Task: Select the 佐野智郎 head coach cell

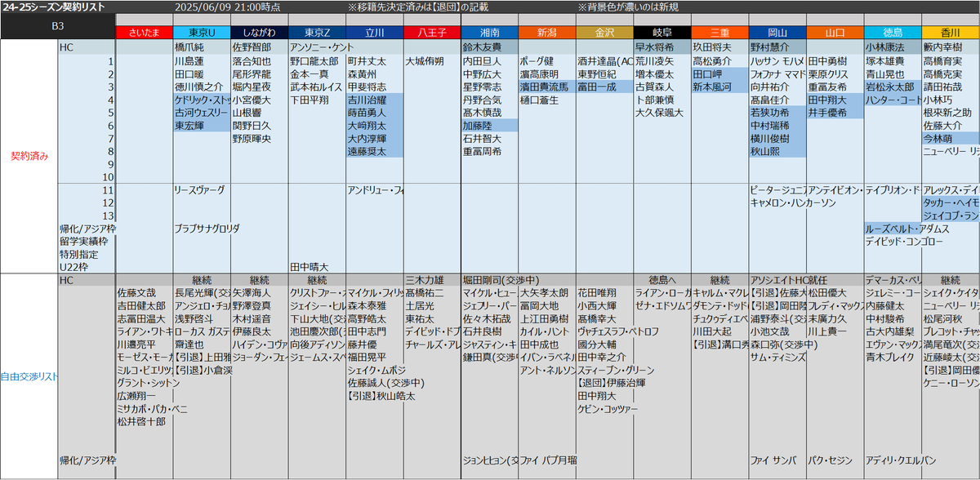Action: (260, 47)
